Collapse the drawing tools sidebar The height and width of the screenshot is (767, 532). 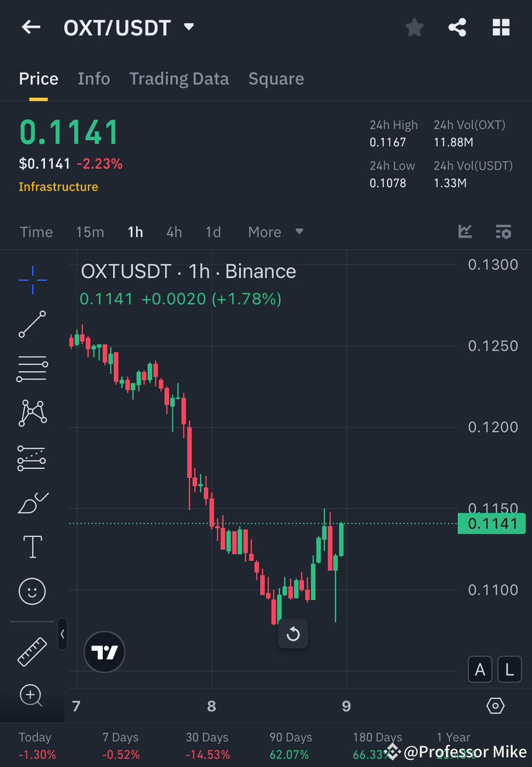pyautogui.click(x=62, y=635)
